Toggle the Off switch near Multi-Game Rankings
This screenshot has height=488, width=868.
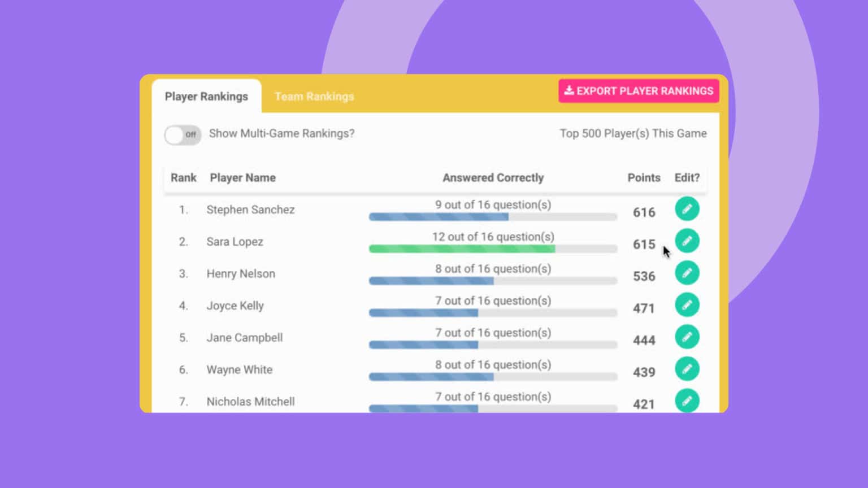(x=182, y=135)
